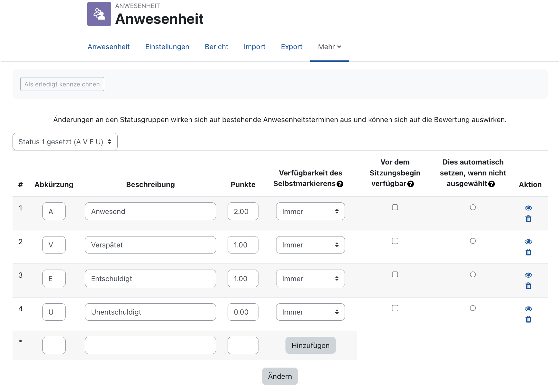560x392 pixels.
Task: Delete the "Unentschuldigt" status row
Action: click(x=528, y=319)
